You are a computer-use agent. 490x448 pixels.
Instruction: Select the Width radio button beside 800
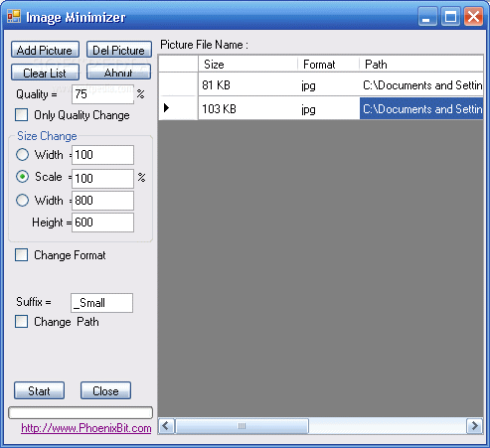pos(22,201)
